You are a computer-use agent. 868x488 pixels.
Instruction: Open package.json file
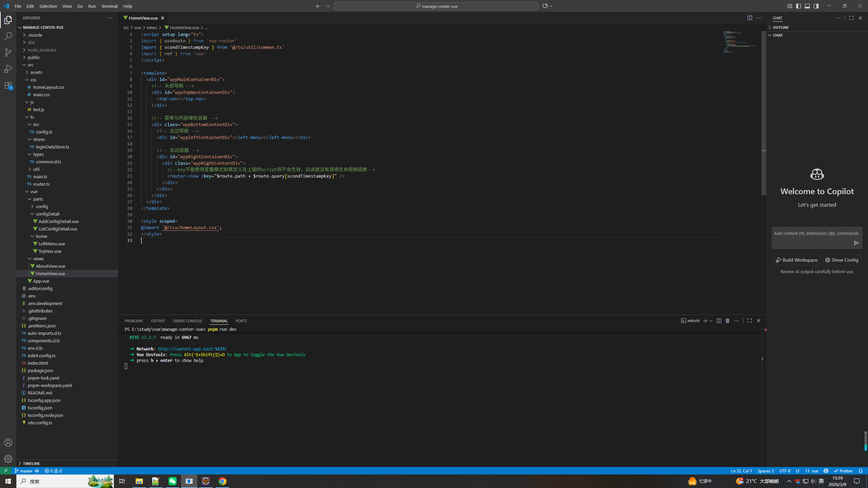67,370
